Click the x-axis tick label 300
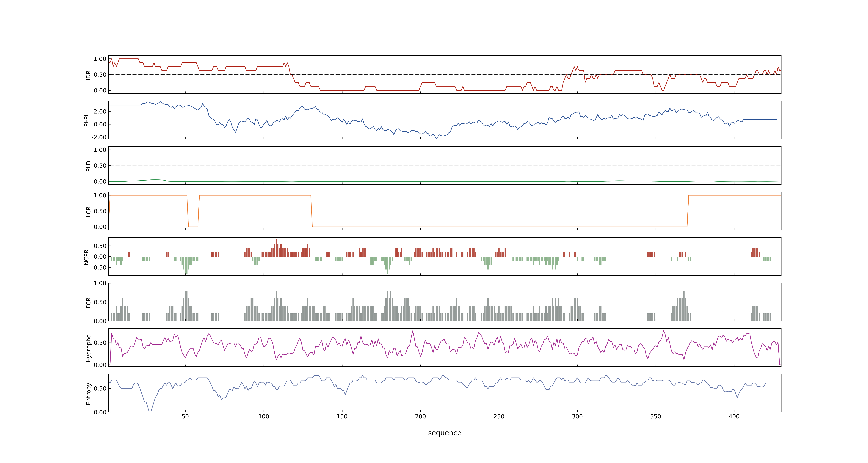The height and width of the screenshot is (463, 868). click(577, 416)
